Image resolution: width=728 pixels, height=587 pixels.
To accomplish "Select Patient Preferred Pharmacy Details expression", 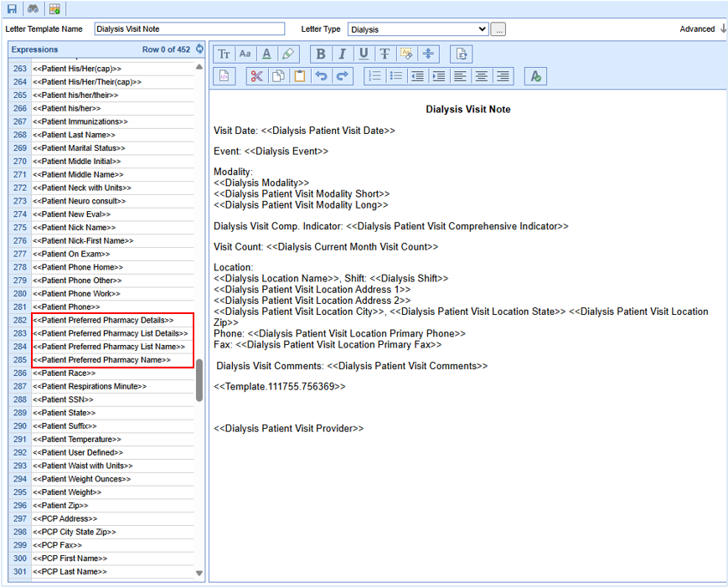I will pyautogui.click(x=103, y=320).
